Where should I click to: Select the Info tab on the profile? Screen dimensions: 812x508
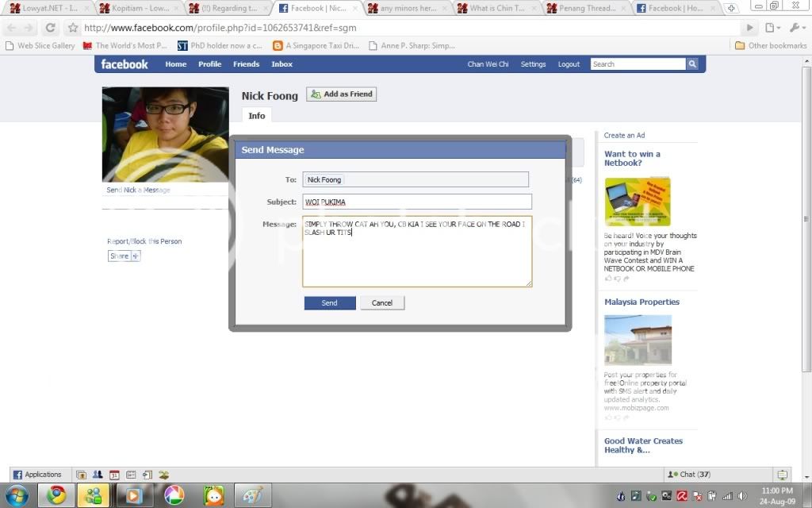point(256,116)
